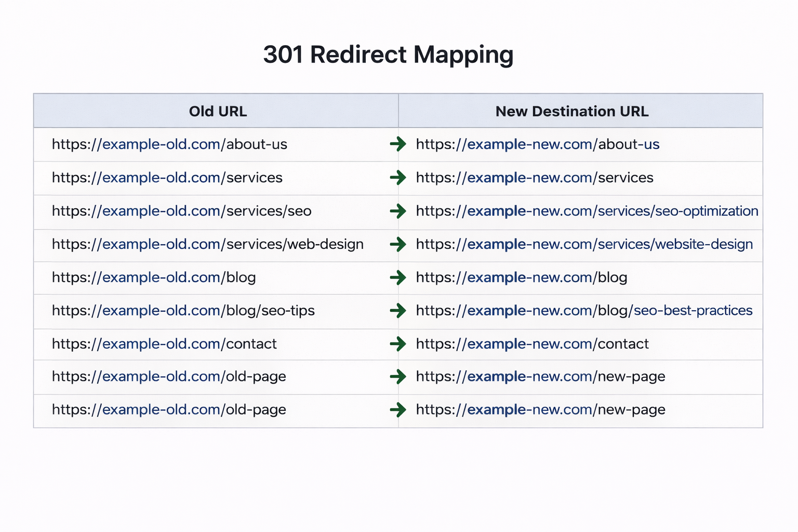The width and height of the screenshot is (798, 532).
Task: Select the old services/web-design URL
Action: tap(207, 245)
